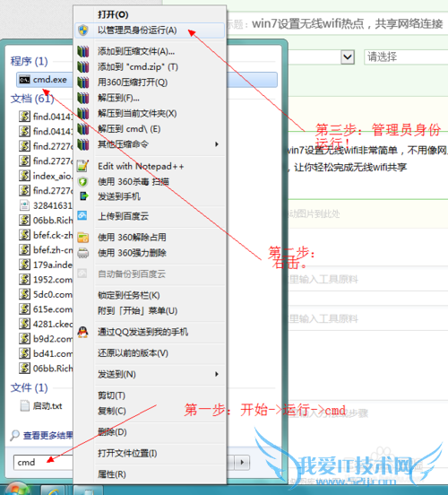Click the 360 antivirus shield icon
Screen dimensions: 448x495
[83, 181]
